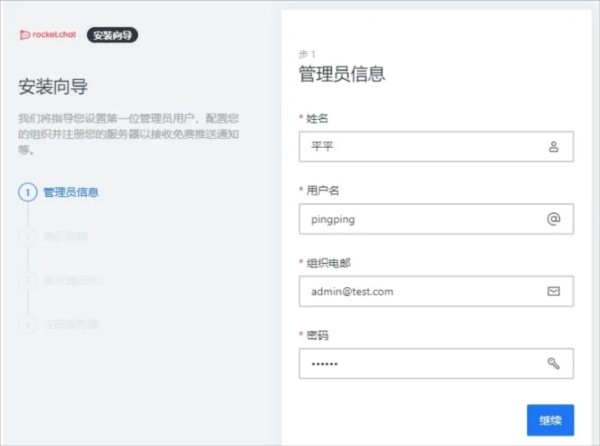The width and height of the screenshot is (600, 446).
Task: Click the step 2 circle in wizard
Action: pos(28,237)
